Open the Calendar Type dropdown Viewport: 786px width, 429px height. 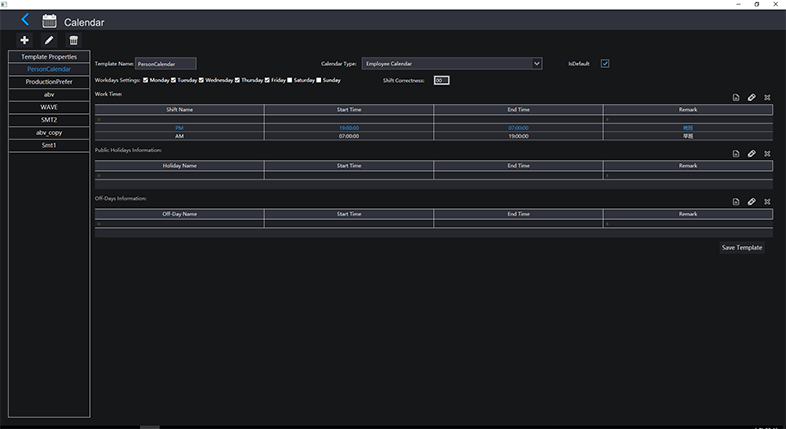point(536,64)
